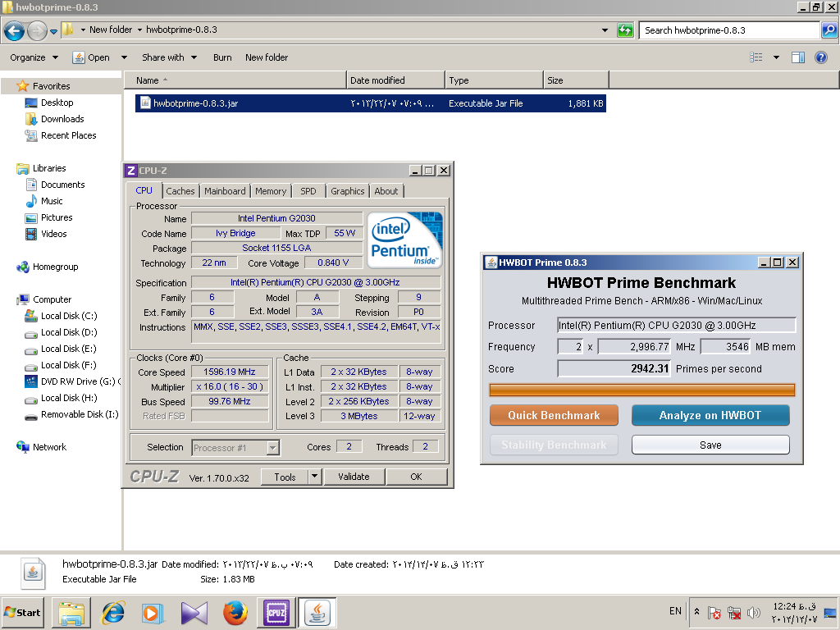Image resolution: width=840 pixels, height=630 pixels.
Task: Click the Windows Start button
Action: click(x=22, y=612)
